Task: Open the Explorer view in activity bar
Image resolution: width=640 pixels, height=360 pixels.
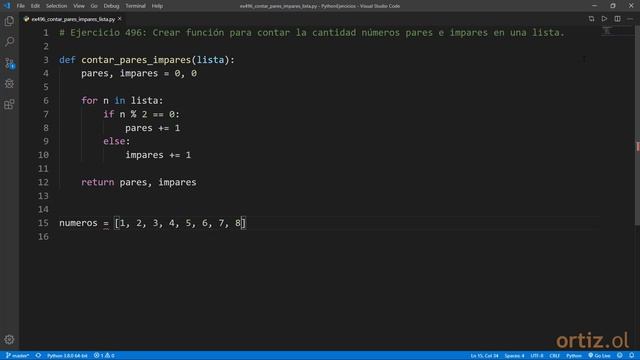Action: coord(9,21)
